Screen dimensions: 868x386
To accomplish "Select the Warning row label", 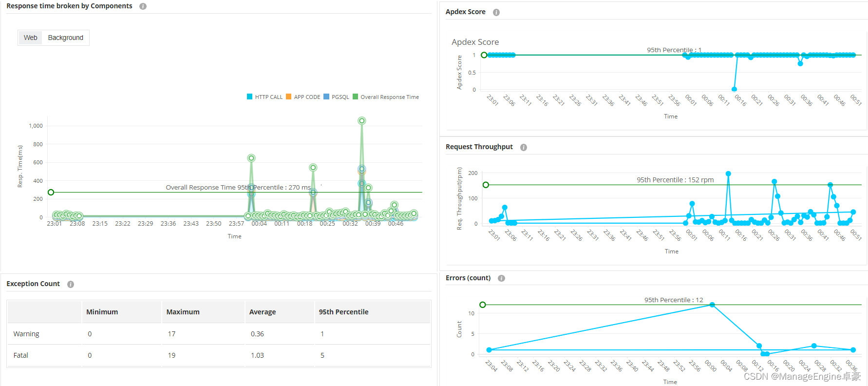I will pos(26,334).
